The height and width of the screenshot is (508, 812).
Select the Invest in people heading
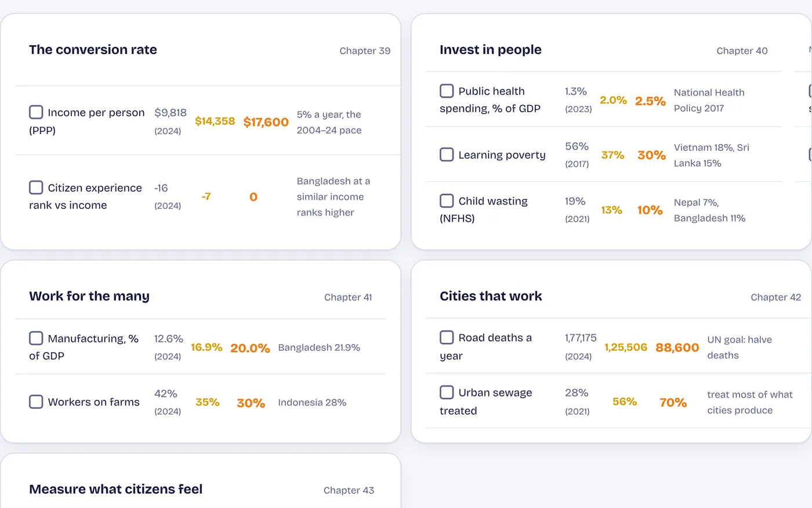pyautogui.click(x=491, y=50)
